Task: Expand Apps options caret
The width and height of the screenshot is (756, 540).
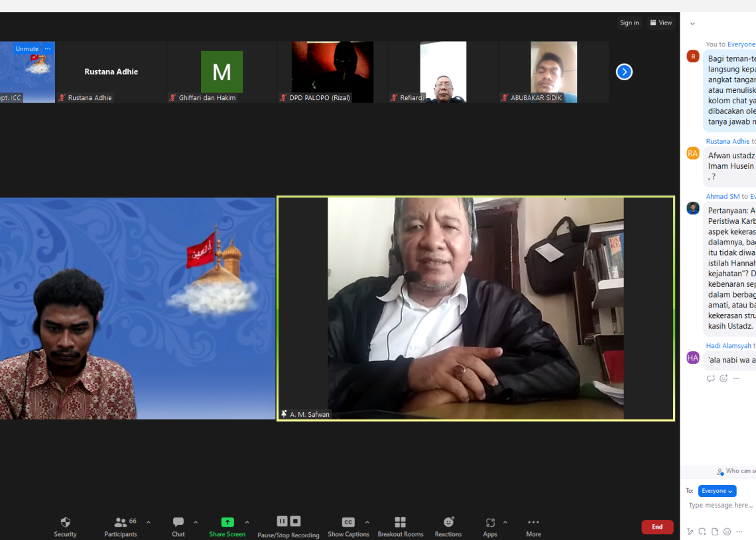Action: tap(505, 522)
